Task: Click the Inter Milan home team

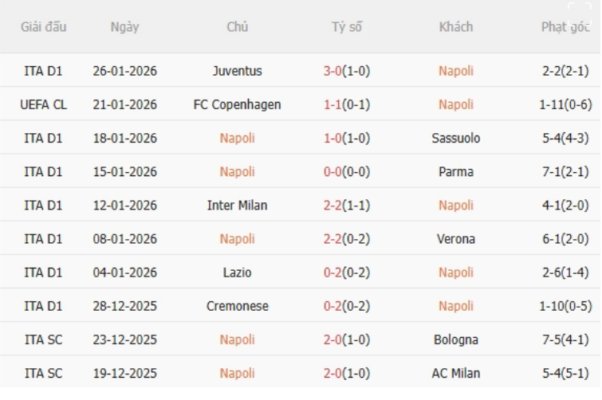Action: coord(237,205)
